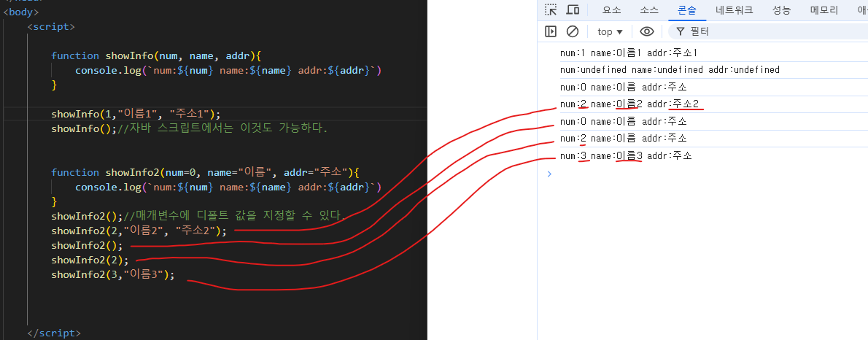Click the showInfo2(2); code line
Viewport: 868px width, 340px height.
[x=90, y=260]
